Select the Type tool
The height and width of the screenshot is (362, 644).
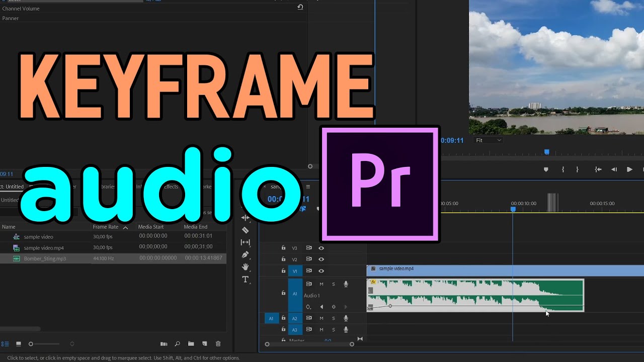(246, 280)
